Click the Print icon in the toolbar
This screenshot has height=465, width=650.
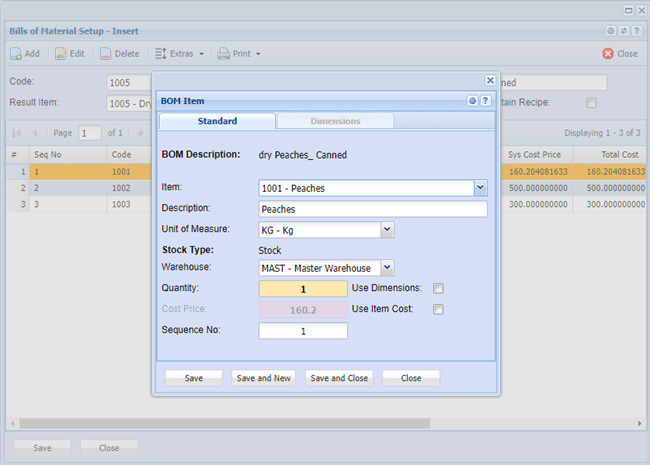[224, 53]
